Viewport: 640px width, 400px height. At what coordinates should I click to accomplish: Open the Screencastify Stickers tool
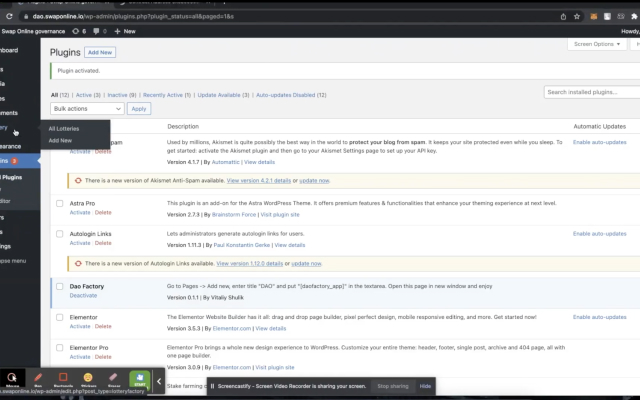pyautogui.click(x=89, y=381)
